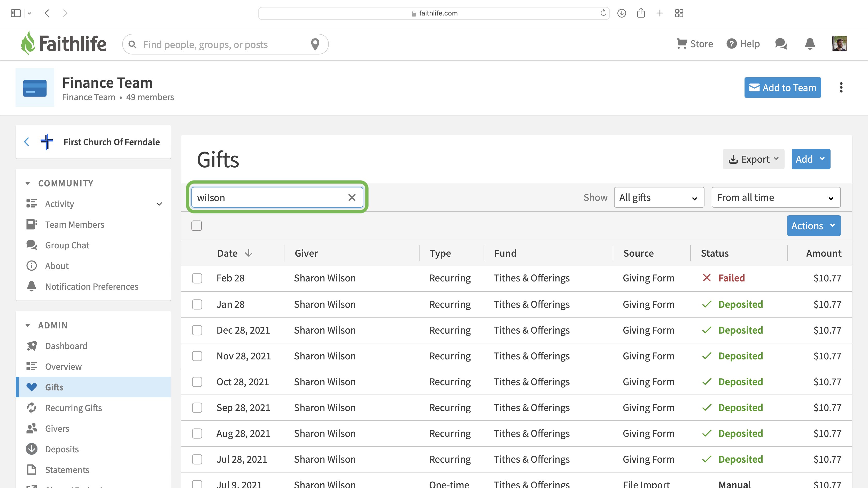Click the First Church cross logo

(47, 142)
